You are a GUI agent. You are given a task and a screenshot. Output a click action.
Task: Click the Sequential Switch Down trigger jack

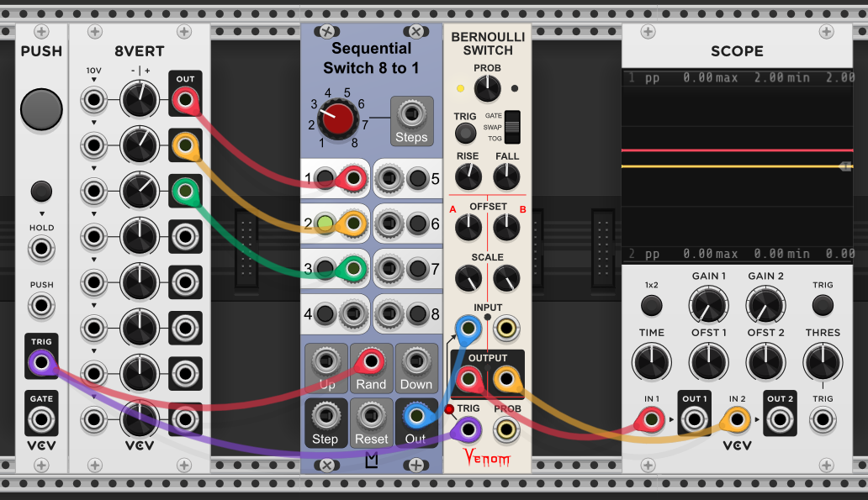tap(415, 362)
